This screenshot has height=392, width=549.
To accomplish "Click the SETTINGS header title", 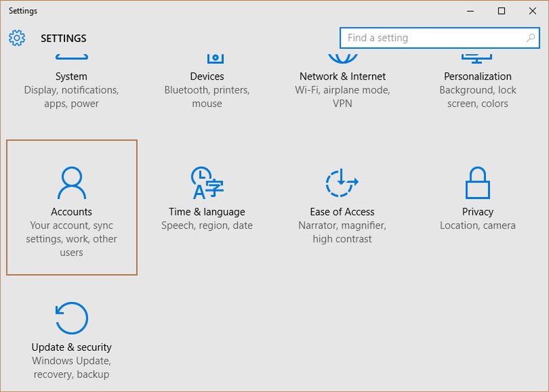I will [x=63, y=38].
